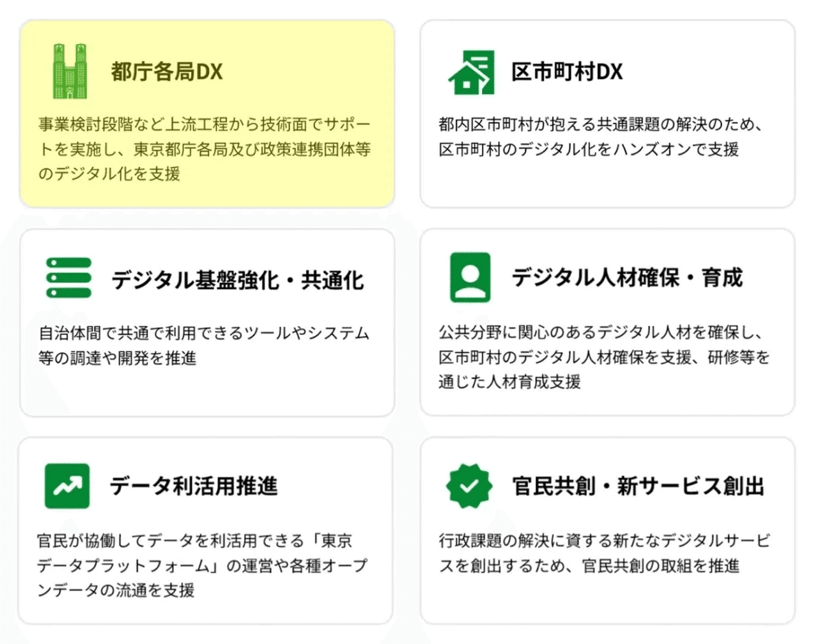Viewport: 815px width, 644px height.
Task: Select the デジタル人材確保・育成 title
Action: (627, 278)
